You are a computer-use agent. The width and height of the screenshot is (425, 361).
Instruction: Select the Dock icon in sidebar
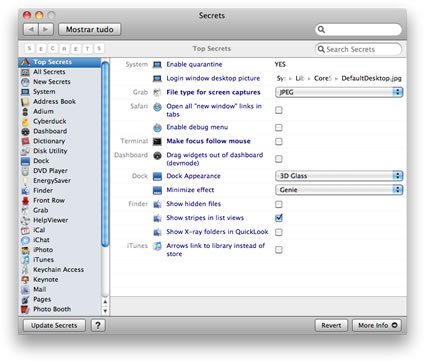pos(25,161)
